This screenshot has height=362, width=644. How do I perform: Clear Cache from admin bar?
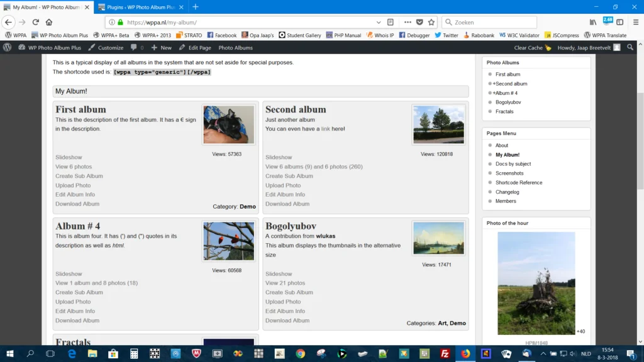click(532, 48)
